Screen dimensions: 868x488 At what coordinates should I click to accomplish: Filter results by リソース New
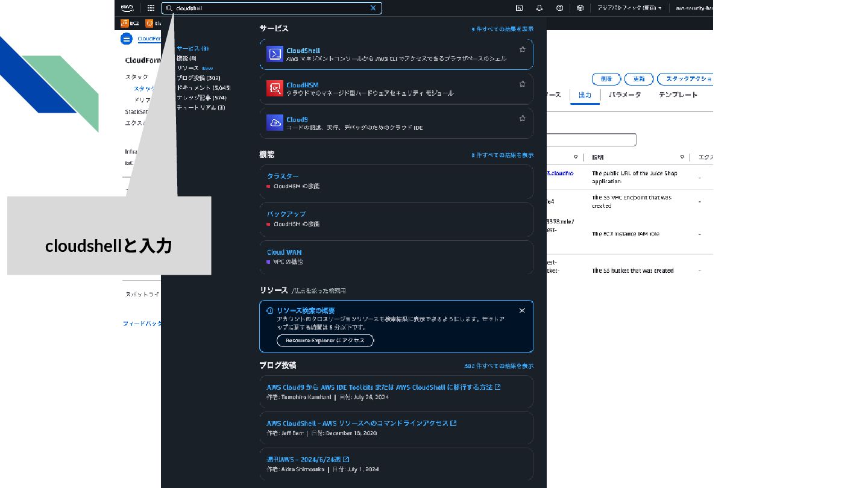pyautogui.click(x=194, y=68)
